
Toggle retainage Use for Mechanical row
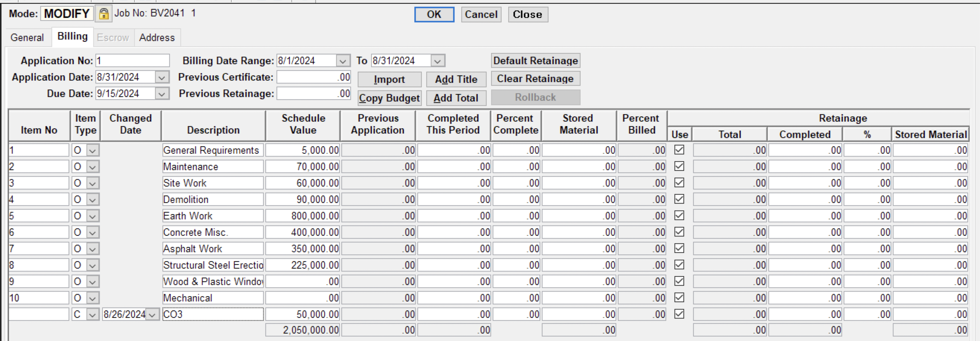tap(679, 297)
